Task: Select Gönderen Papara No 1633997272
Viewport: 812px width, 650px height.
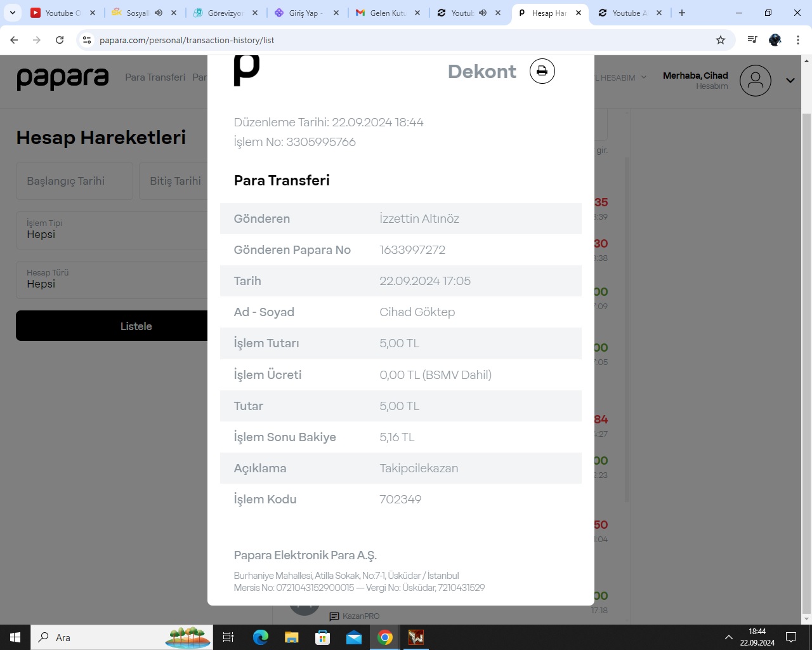Action: pos(412,249)
